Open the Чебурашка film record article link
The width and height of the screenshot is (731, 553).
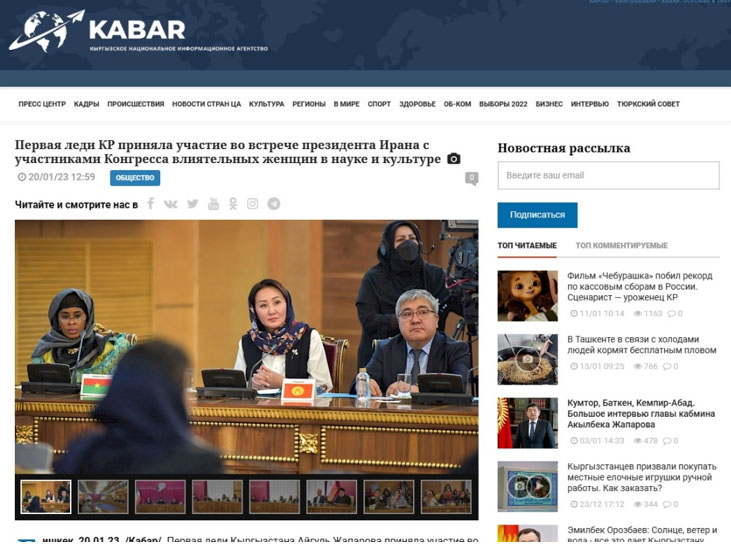pos(640,286)
